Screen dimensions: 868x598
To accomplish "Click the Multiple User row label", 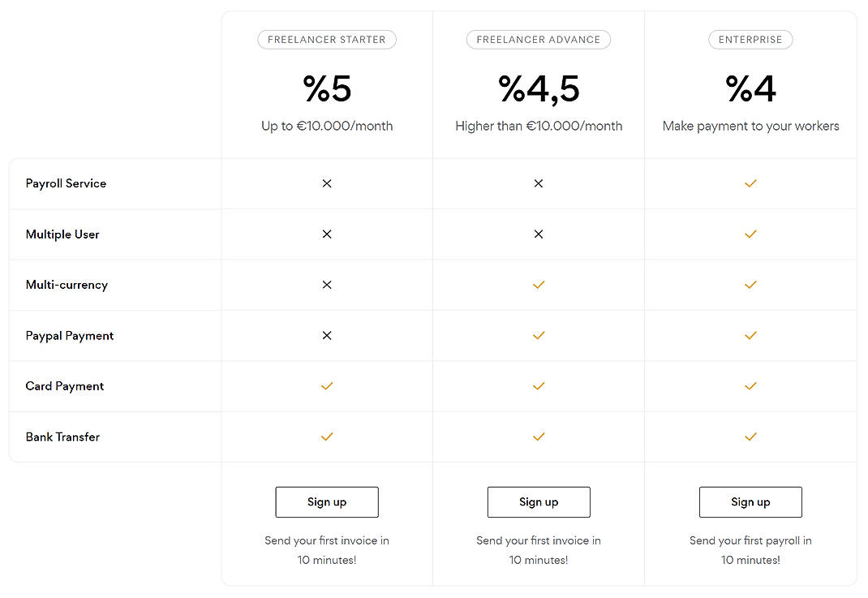I will coord(62,234).
